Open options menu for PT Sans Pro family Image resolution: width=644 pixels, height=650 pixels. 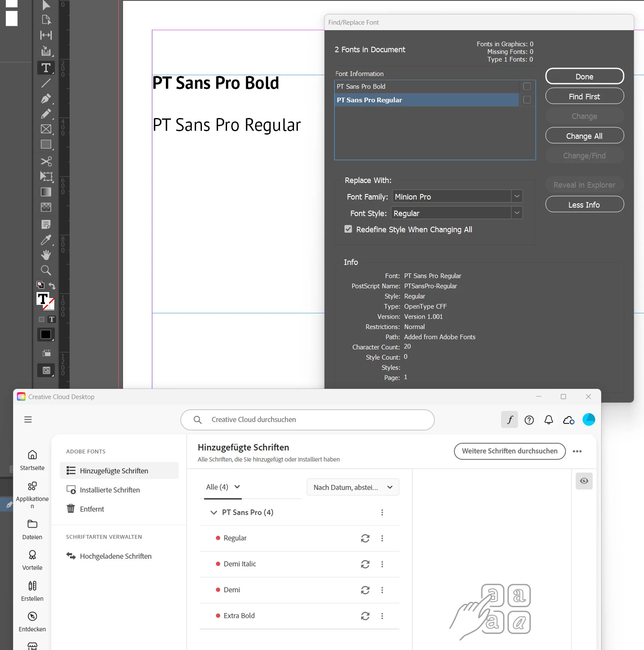(x=382, y=512)
